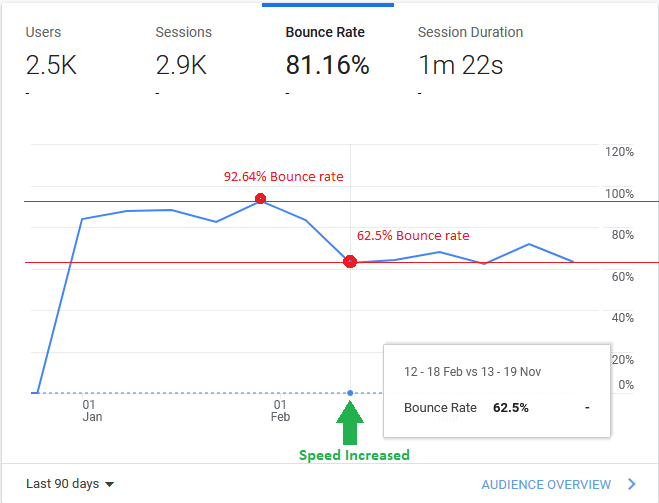Image resolution: width=659 pixels, height=503 pixels.
Task: Click the green Speed Increased text label
Action: coord(354,455)
